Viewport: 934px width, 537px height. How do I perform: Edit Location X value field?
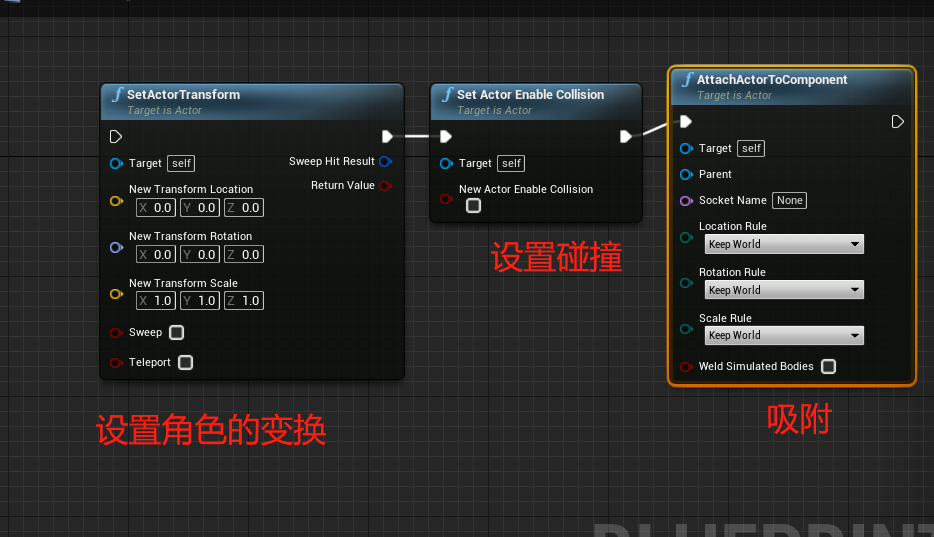click(x=155, y=207)
